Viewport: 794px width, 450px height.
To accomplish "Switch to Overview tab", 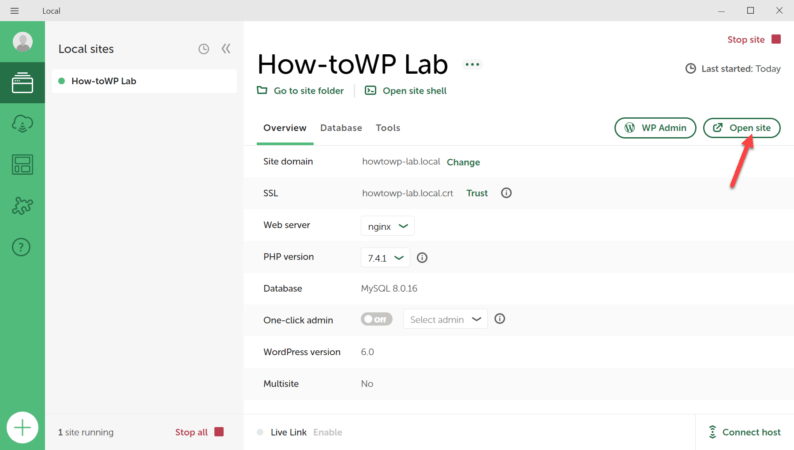I will [285, 128].
